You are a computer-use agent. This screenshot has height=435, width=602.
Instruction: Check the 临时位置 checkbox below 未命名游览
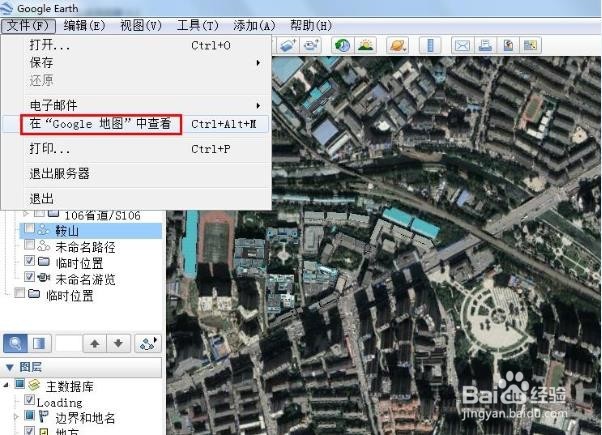point(19,293)
